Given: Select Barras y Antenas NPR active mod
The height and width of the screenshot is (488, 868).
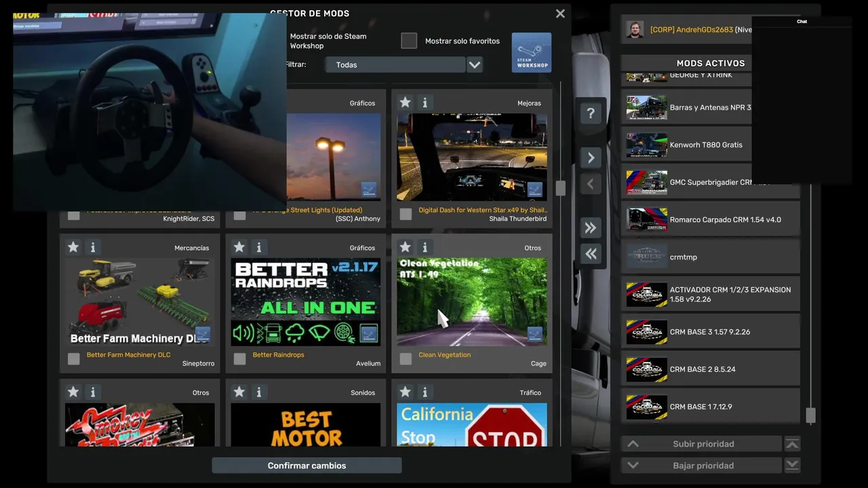Looking at the screenshot, I should (x=686, y=107).
